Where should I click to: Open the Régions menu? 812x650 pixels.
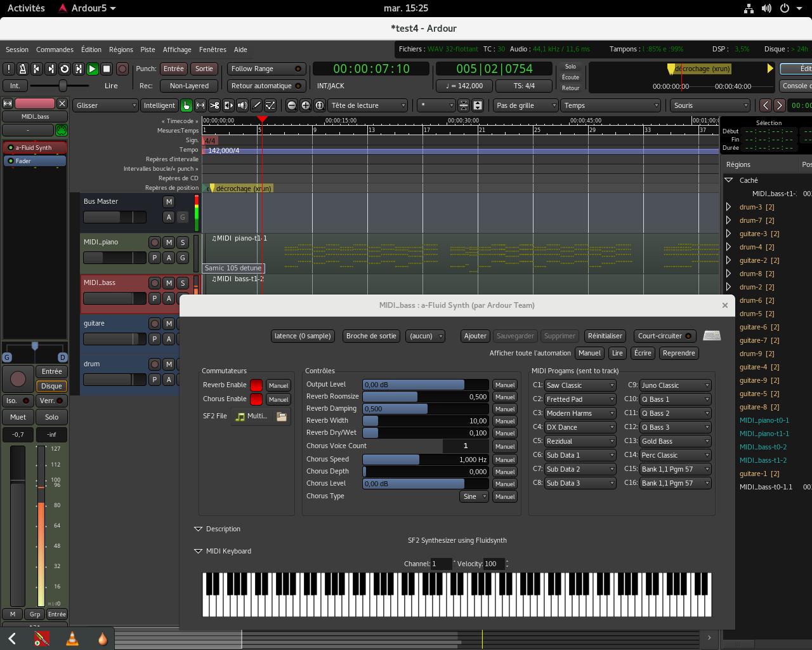121,50
